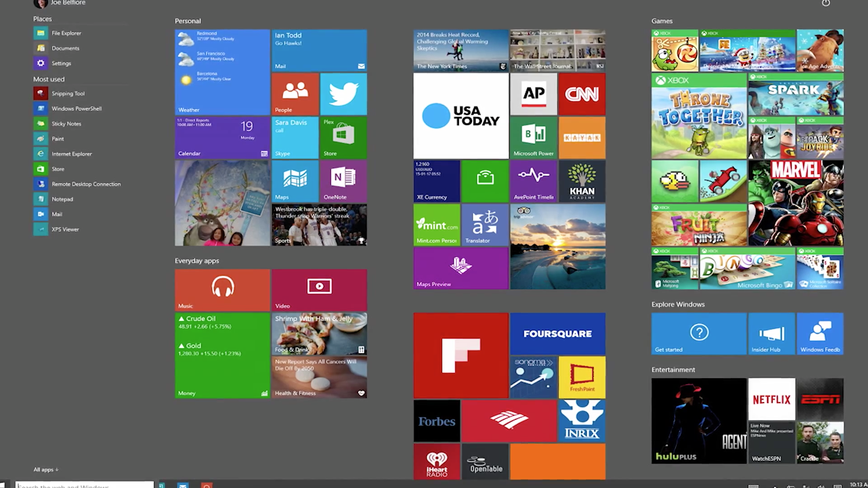The height and width of the screenshot is (488, 868).
Task: Open the Maps tile
Action: point(295,181)
